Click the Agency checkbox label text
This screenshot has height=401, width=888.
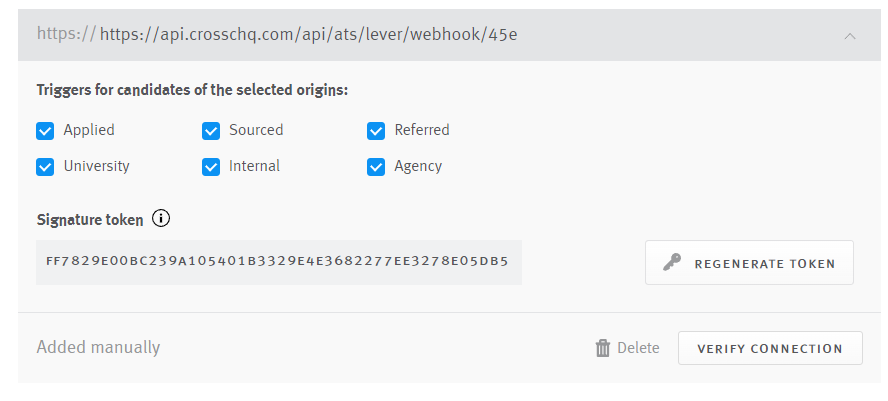pyautogui.click(x=418, y=167)
